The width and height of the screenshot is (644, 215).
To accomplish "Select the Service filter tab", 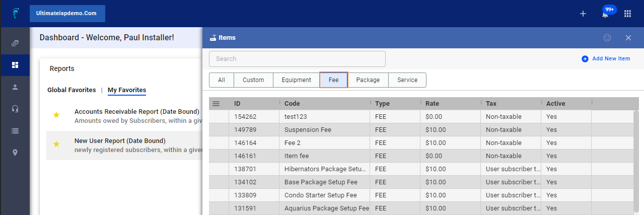I will pos(407,80).
